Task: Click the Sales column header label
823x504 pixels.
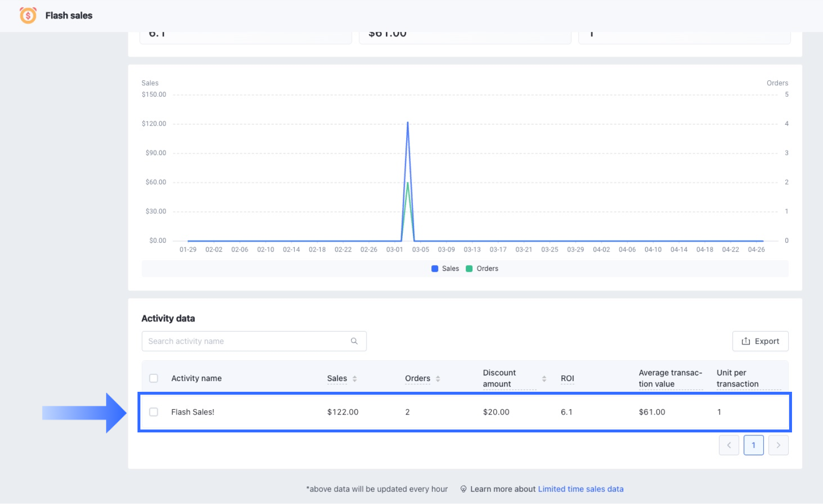Action: point(337,378)
